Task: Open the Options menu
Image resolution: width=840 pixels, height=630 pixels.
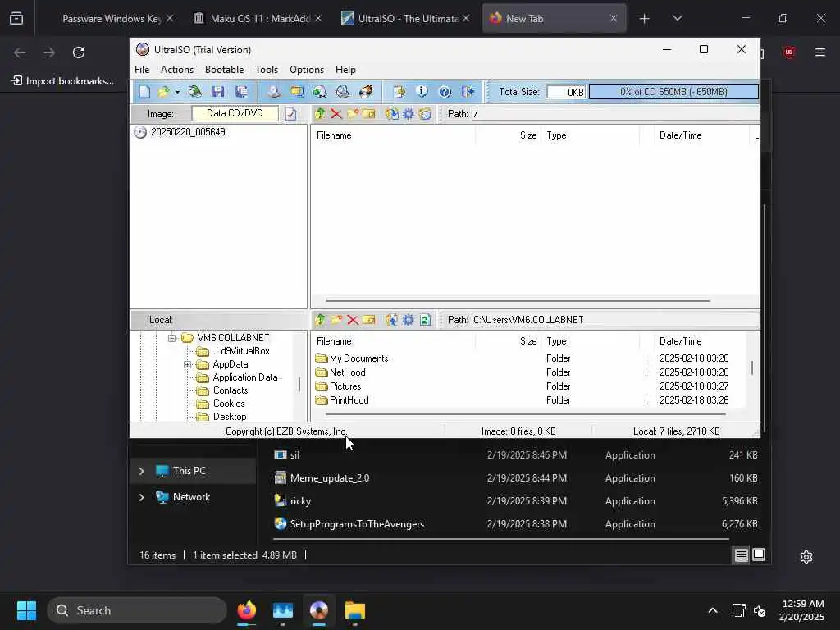Action: (x=307, y=70)
